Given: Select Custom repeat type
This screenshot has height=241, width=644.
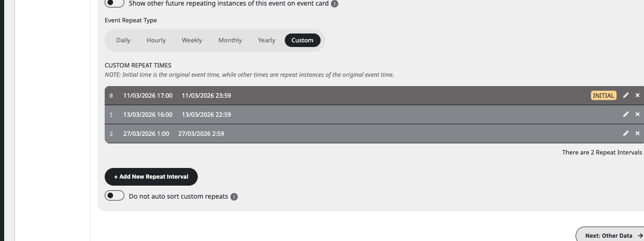Looking at the screenshot, I should point(302,40).
